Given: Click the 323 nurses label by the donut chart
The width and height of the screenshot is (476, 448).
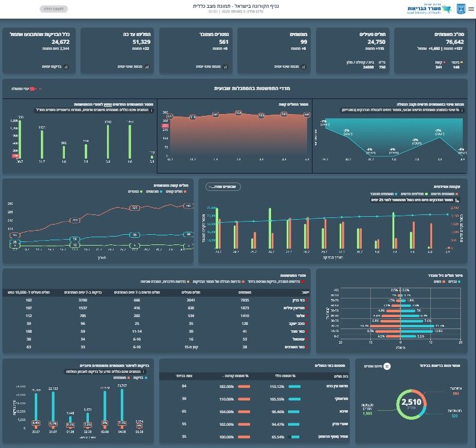Looking at the screenshot, I should point(454,413).
